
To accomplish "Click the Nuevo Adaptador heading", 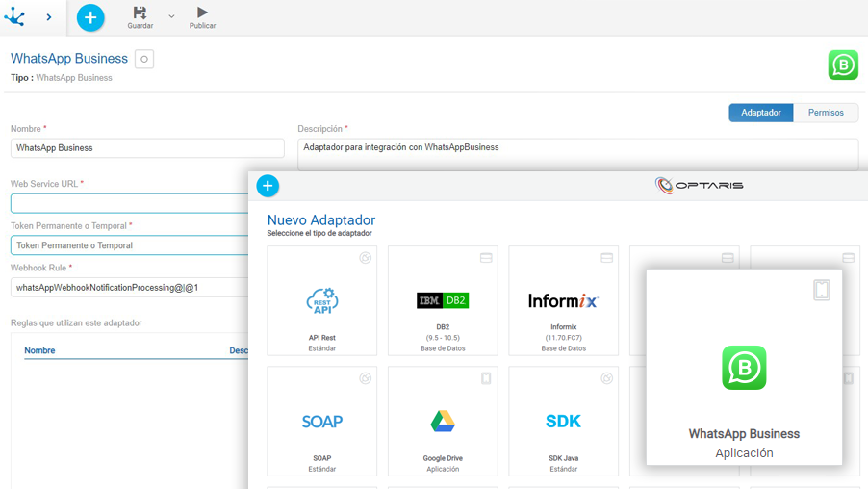I will click(x=321, y=219).
